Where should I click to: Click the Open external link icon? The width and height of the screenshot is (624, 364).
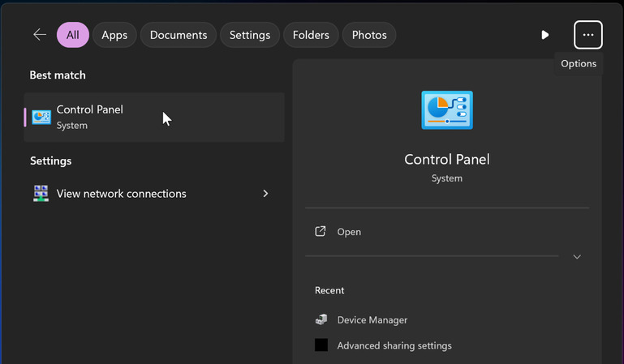[321, 231]
